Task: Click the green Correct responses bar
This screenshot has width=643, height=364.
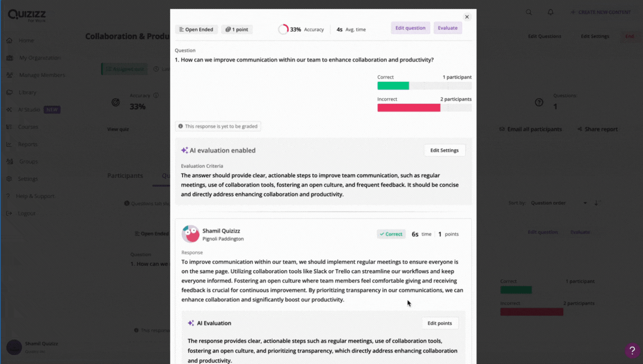Action: click(x=393, y=86)
